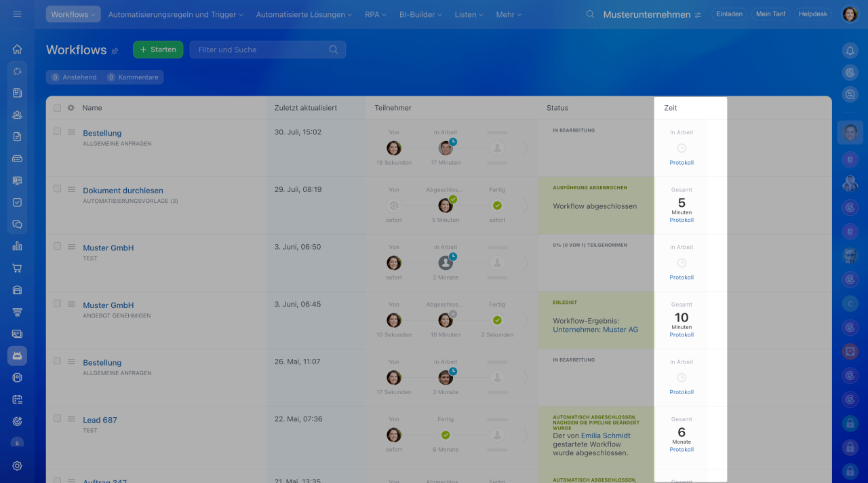
Task: Open the people/contacts icon in left sidebar
Action: (17, 115)
